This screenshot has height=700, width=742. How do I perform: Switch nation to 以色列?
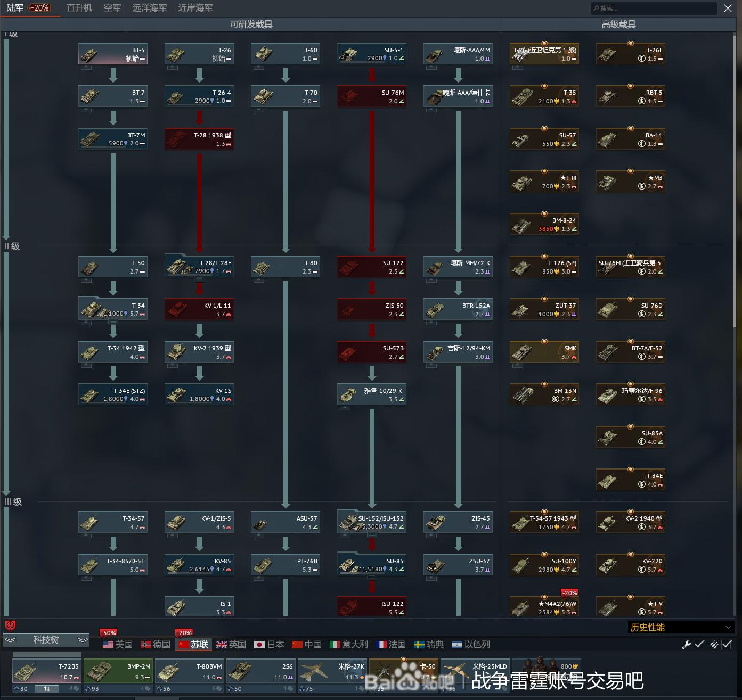pos(471,645)
